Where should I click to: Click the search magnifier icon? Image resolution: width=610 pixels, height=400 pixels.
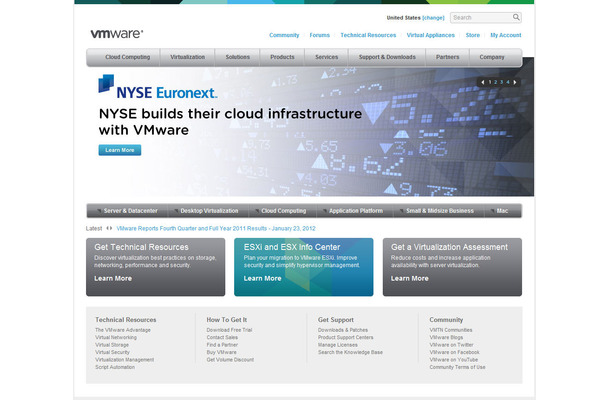coord(516,17)
